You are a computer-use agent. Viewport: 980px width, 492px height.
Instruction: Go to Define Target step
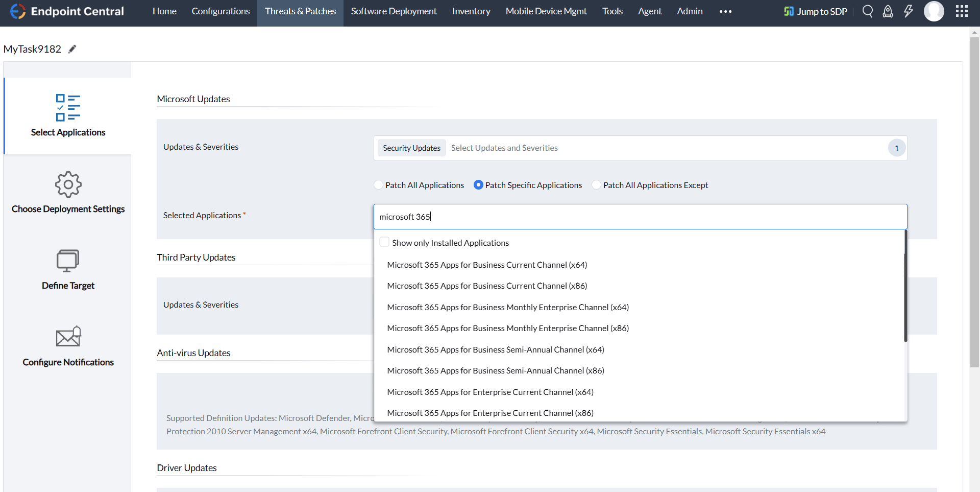(68, 269)
